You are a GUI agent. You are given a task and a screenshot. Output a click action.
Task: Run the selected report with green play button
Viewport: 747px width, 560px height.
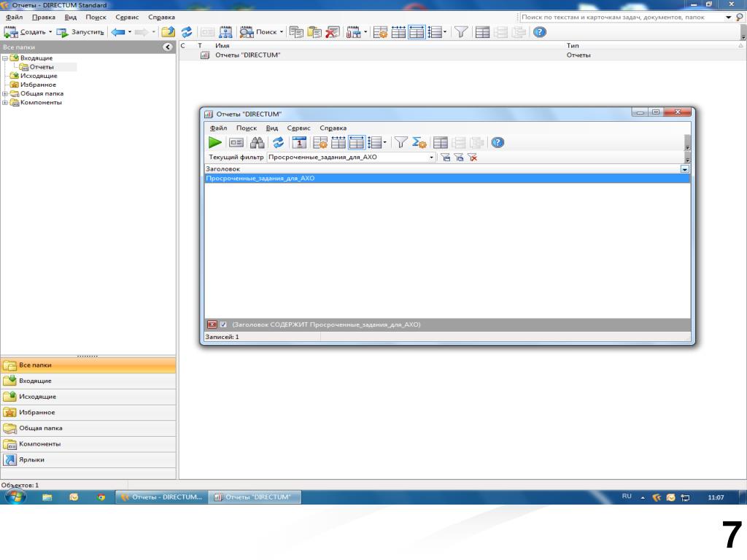(215, 142)
